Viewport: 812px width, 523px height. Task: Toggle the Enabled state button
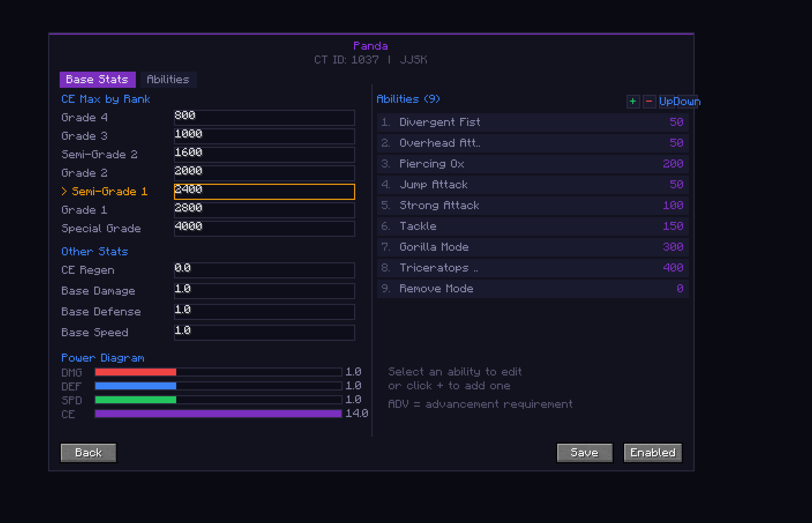pos(653,453)
